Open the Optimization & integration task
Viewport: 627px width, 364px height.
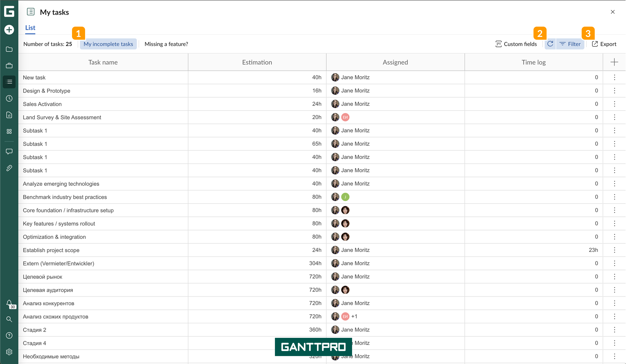pyautogui.click(x=54, y=237)
